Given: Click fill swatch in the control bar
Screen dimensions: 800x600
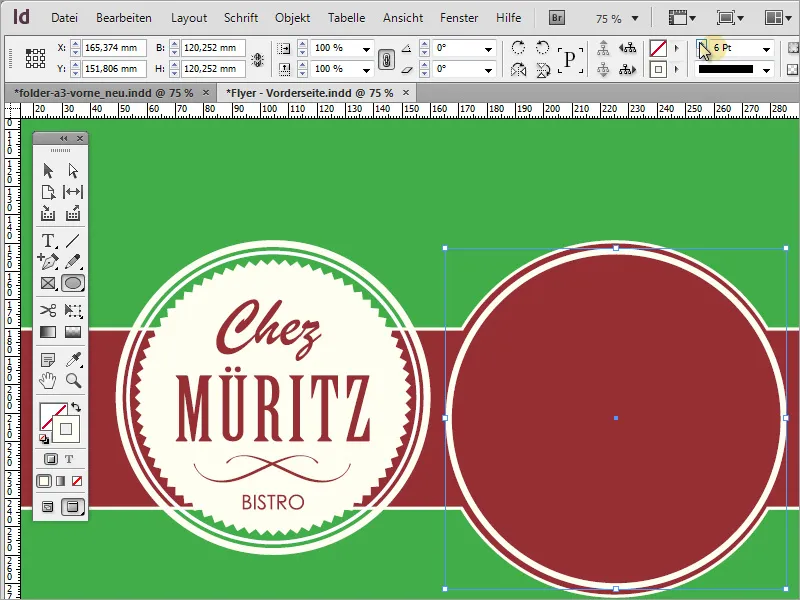Looking at the screenshot, I should [x=658, y=48].
